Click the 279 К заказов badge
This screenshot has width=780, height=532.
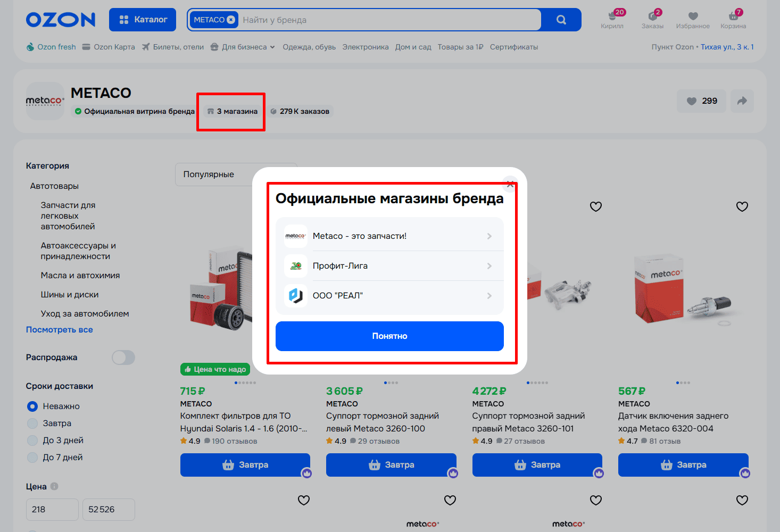tap(300, 111)
